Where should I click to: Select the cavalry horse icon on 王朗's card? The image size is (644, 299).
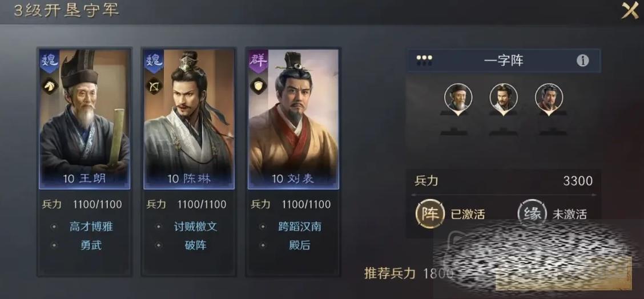(50, 86)
